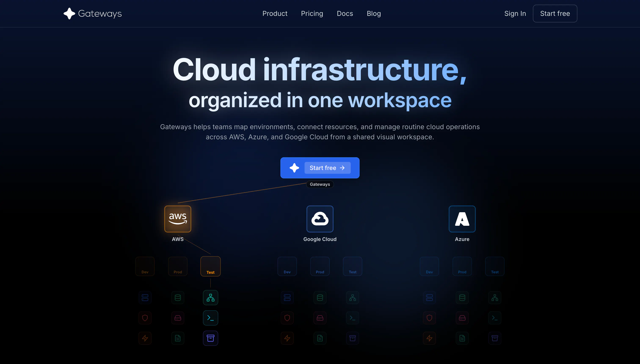640x364 pixels.
Task: Open the AWS Dev environment tile
Action: [x=145, y=266]
